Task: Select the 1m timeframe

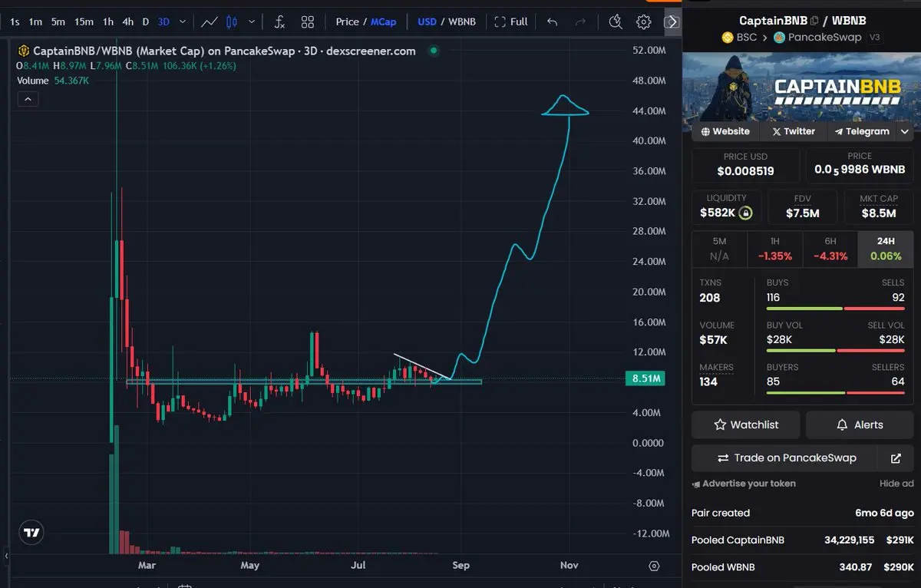Action: pos(35,21)
